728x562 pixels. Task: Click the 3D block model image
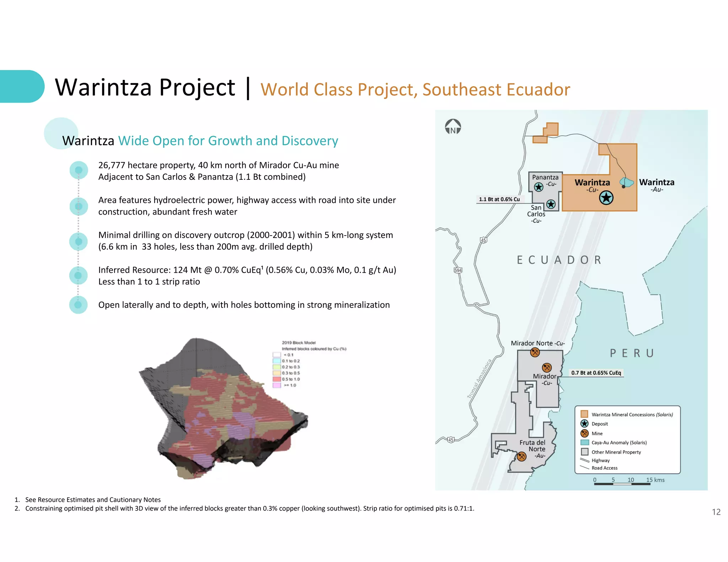tap(224, 409)
